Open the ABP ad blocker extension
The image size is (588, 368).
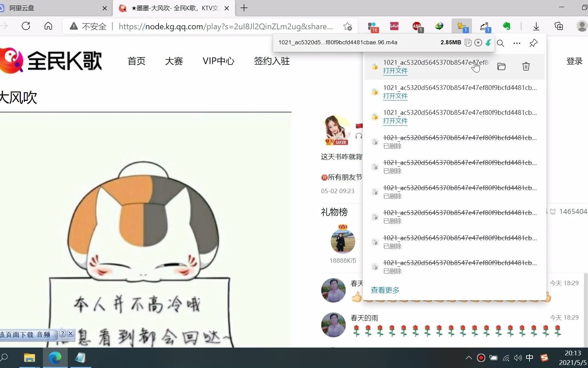point(417,27)
